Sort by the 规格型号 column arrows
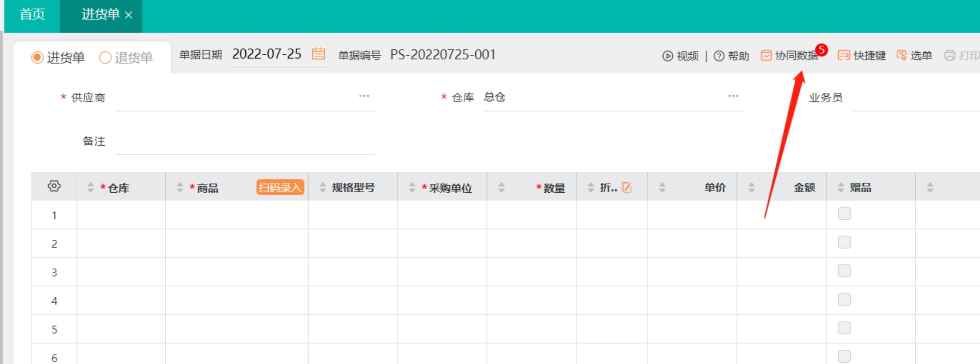 [x=323, y=187]
